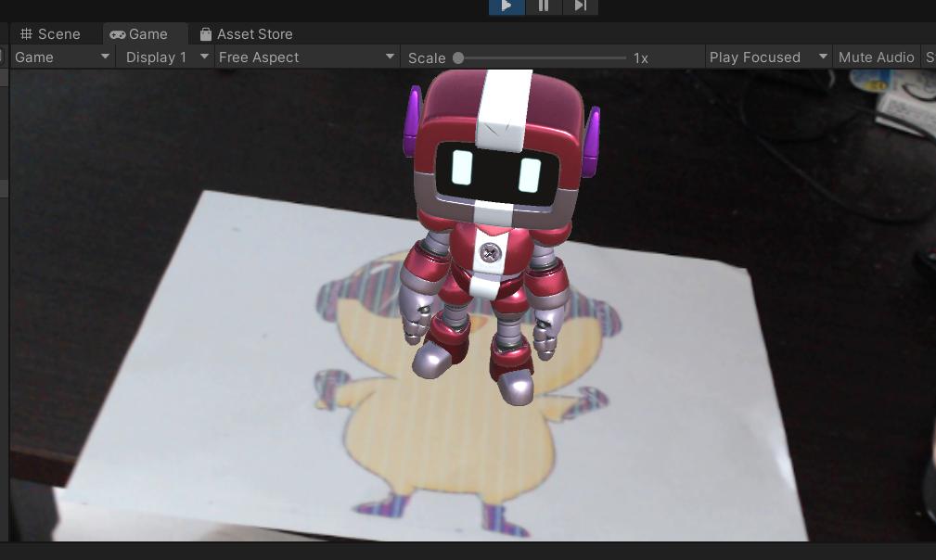Open the Free Aspect resolution dropdown

tap(306, 57)
